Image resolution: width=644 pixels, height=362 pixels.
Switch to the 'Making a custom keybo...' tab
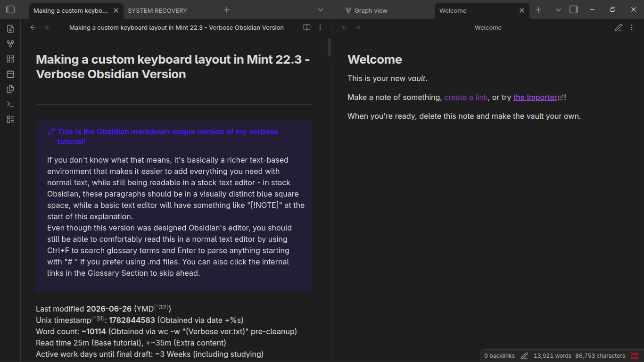tap(71, 10)
